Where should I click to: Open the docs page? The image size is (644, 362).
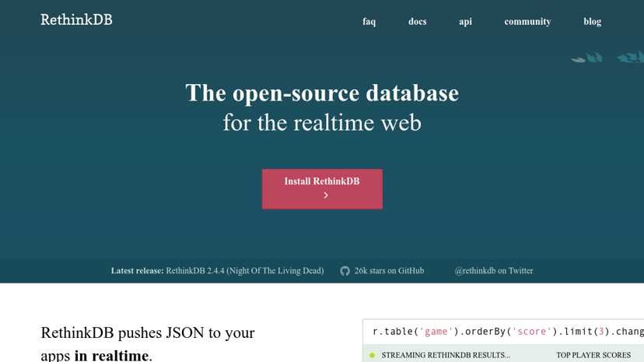pyautogui.click(x=418, y=21)
